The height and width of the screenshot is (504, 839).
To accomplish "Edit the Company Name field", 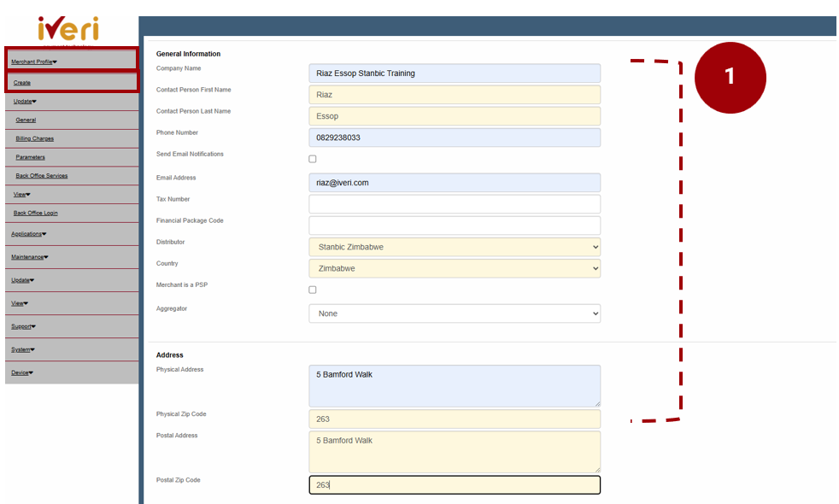I will point(455,73).
